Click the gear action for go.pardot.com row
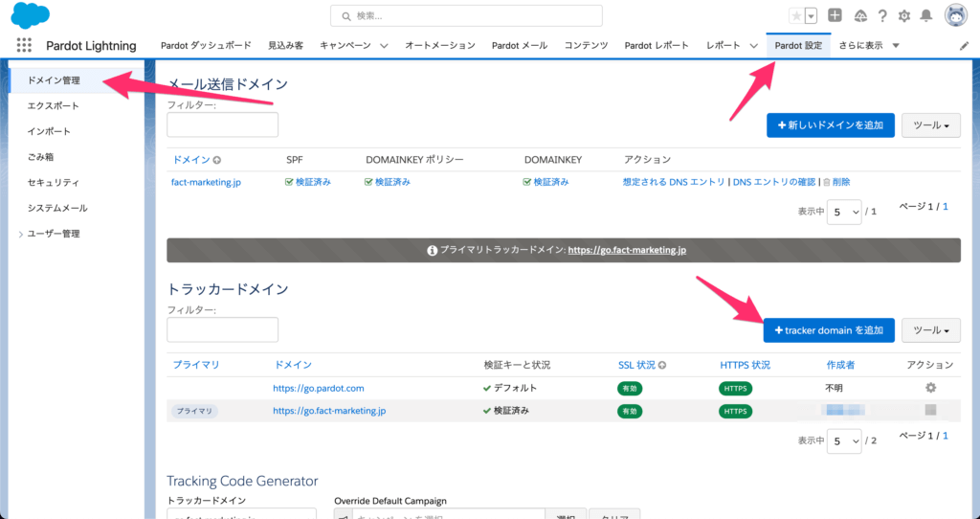980x519 pixels. point(930,388)
